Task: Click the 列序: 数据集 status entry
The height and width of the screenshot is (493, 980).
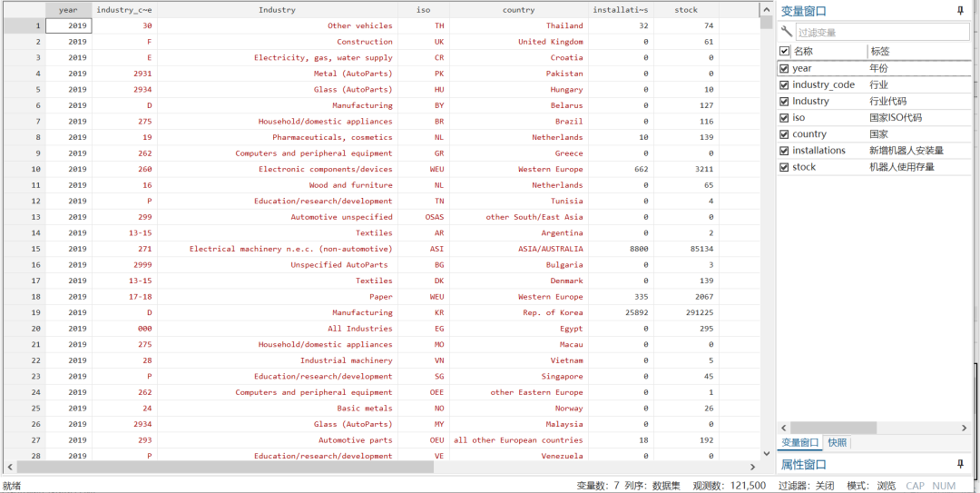Action: [x=652, y=486]
